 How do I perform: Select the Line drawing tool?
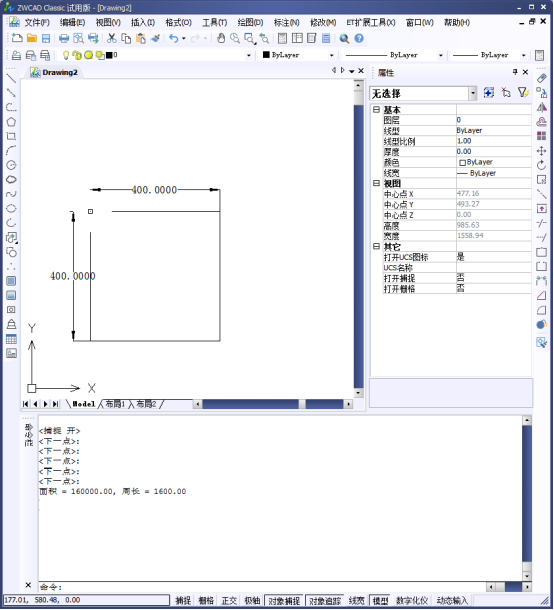pos(11,79)
